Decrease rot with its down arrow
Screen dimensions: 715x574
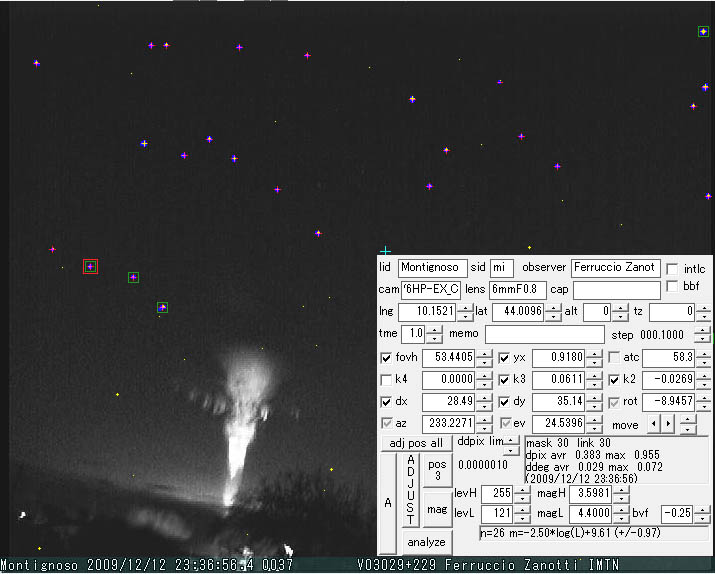click(703, 406)
